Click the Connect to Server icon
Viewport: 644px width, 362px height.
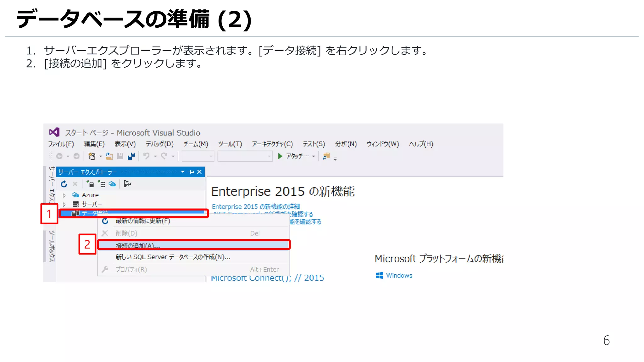point(101,184)
